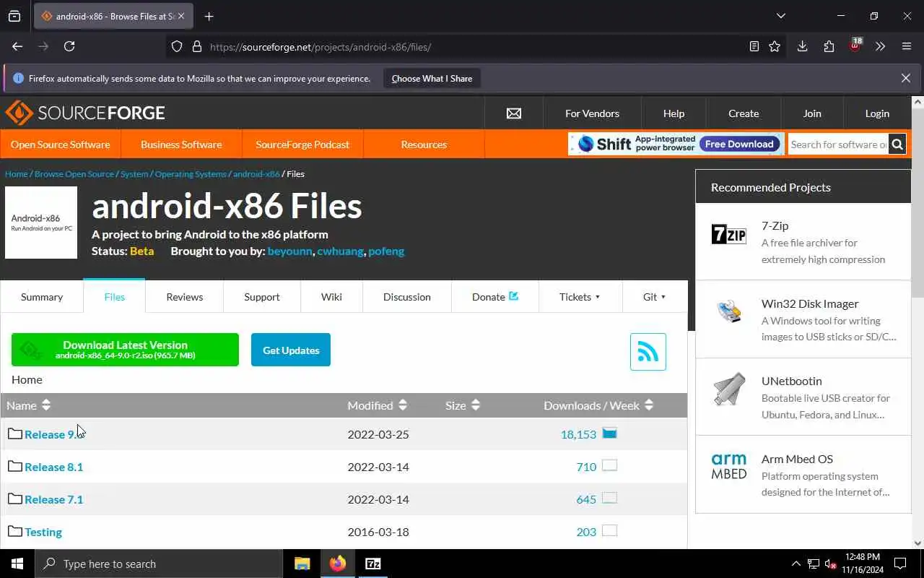Viewport: 924px width, 578px height.
Task: Click the 7-Zip project logo
Action: 729,234
